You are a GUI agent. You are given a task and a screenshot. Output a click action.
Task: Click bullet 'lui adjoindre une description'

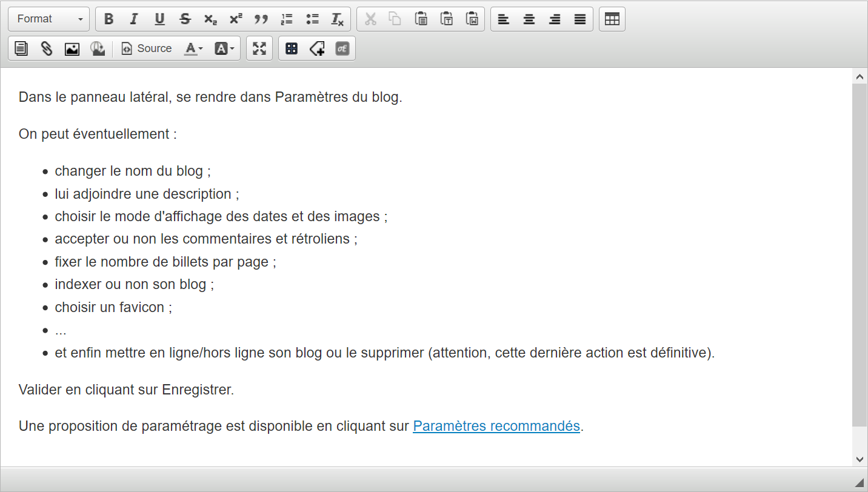pyautogui.click(x=147, y=194)
